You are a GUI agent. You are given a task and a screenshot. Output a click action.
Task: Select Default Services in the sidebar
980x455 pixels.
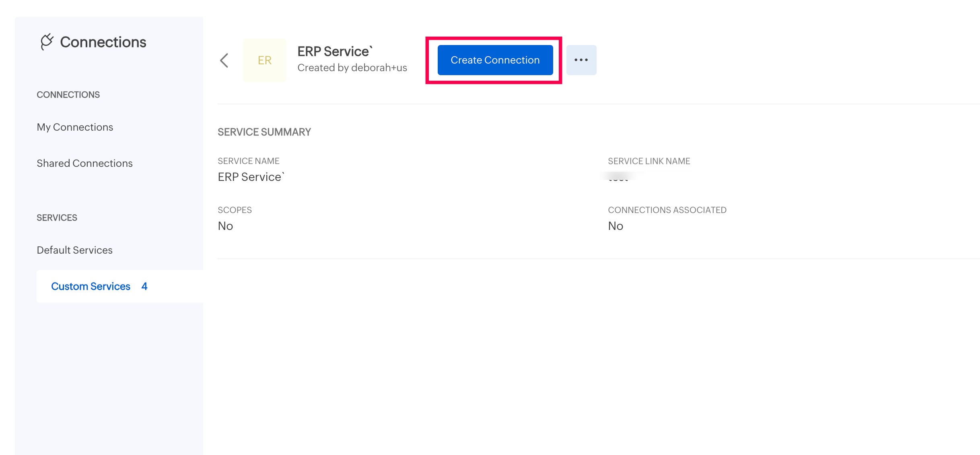(74, 250)
